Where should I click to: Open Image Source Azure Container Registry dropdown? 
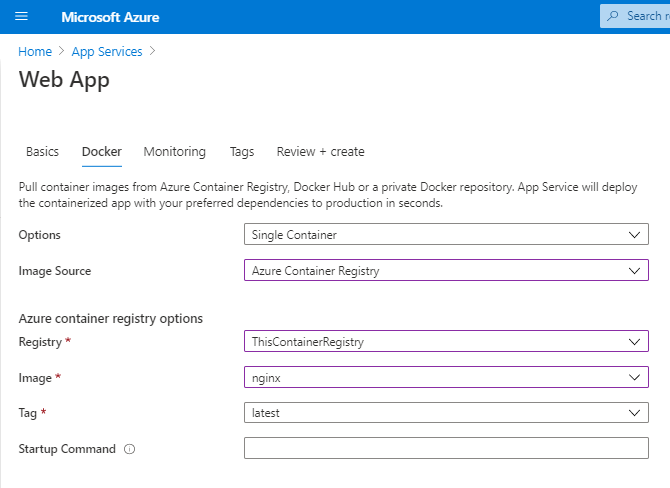click(446, 270)
